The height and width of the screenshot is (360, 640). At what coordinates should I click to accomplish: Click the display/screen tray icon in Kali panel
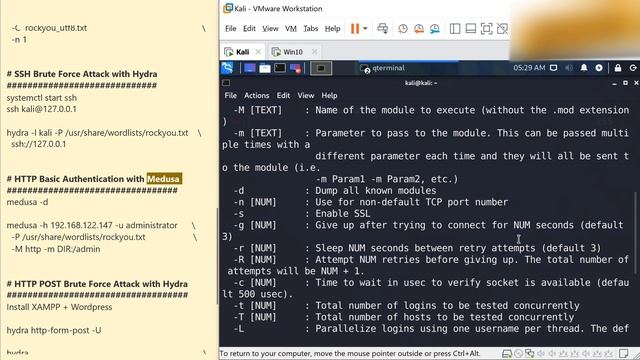[x=553, y=68]
